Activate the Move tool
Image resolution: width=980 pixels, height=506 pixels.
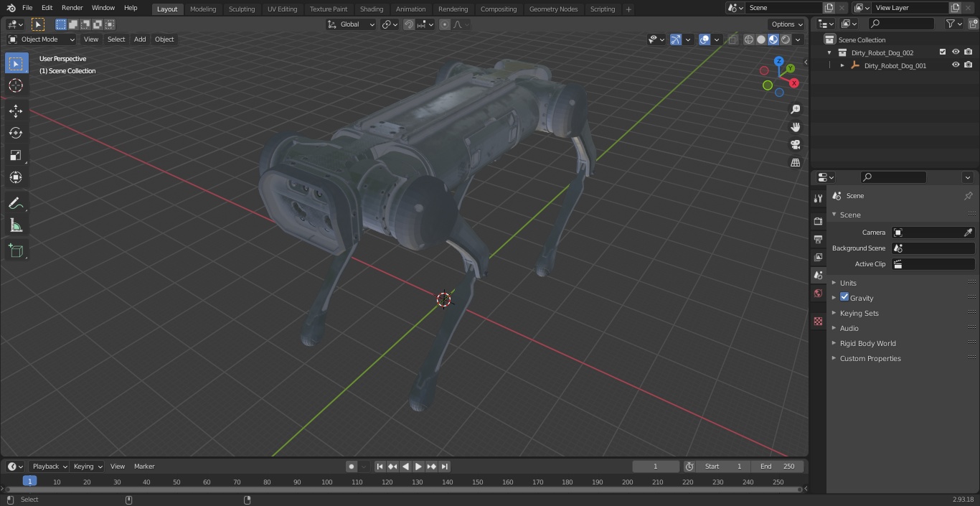(16, 111)
